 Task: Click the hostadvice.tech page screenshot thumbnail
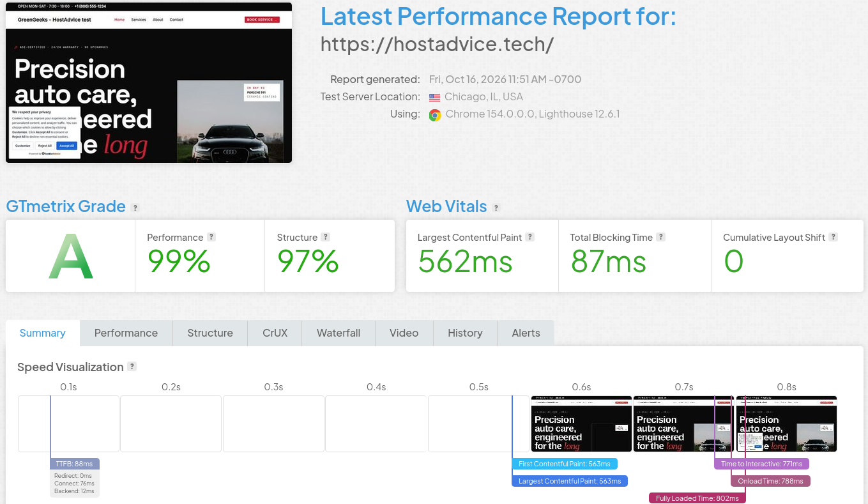tap(149, 82)
